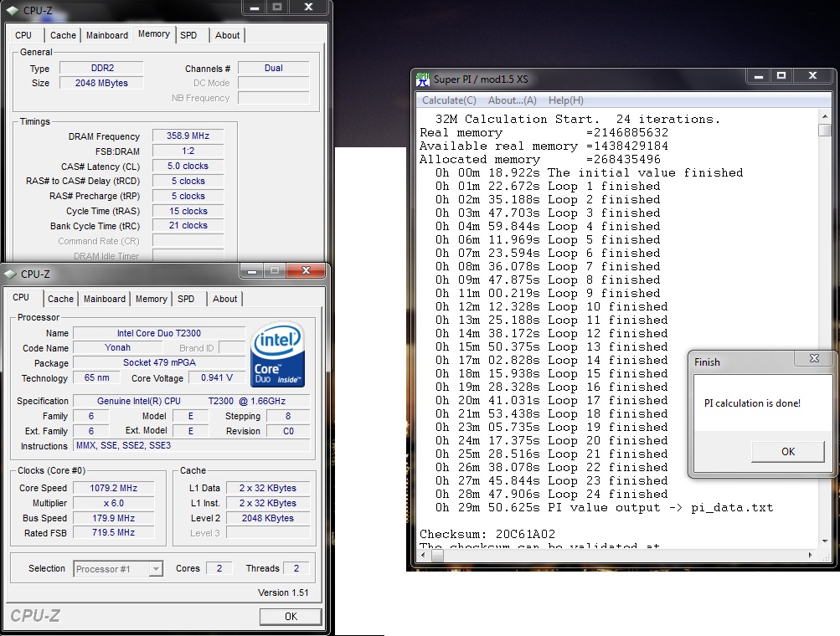Select the active Memory tab in upper CPU-Z window
840x636 pixels.
154,33
